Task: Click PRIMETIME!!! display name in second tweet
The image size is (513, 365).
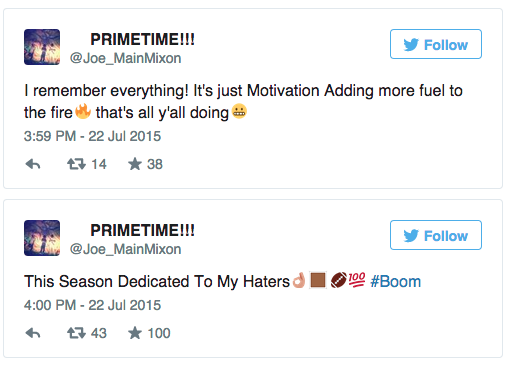Action: (x=143, y=230)
